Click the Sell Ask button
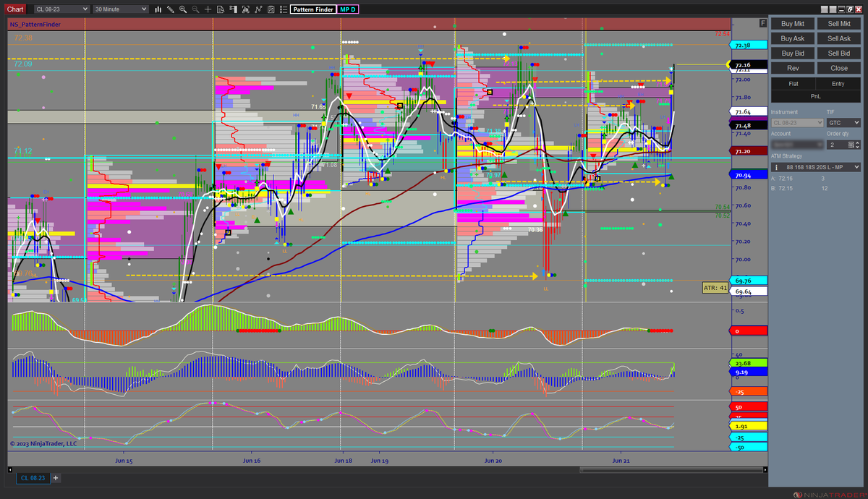Viewport: 868px width, 499px height. 839,38
